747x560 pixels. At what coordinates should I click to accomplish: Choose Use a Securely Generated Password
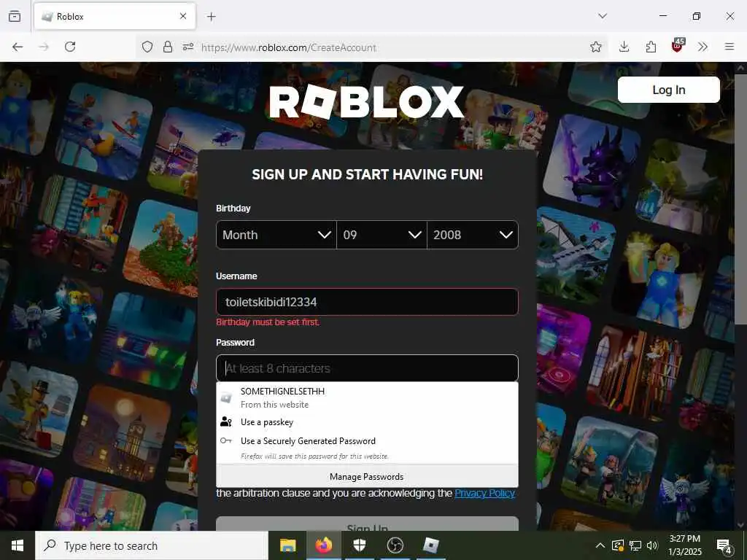[367, 447]
